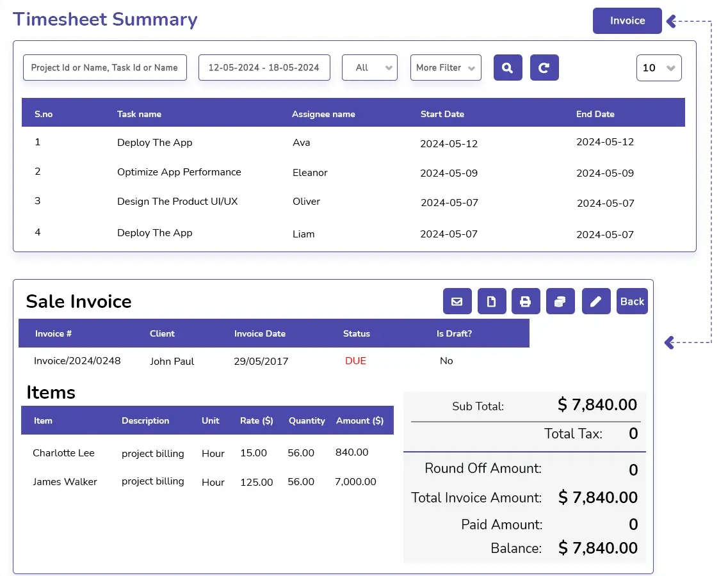Screen dimensions: 728x576
Task: Edit the invoice with pencil icon
Action: pos(595,301)
